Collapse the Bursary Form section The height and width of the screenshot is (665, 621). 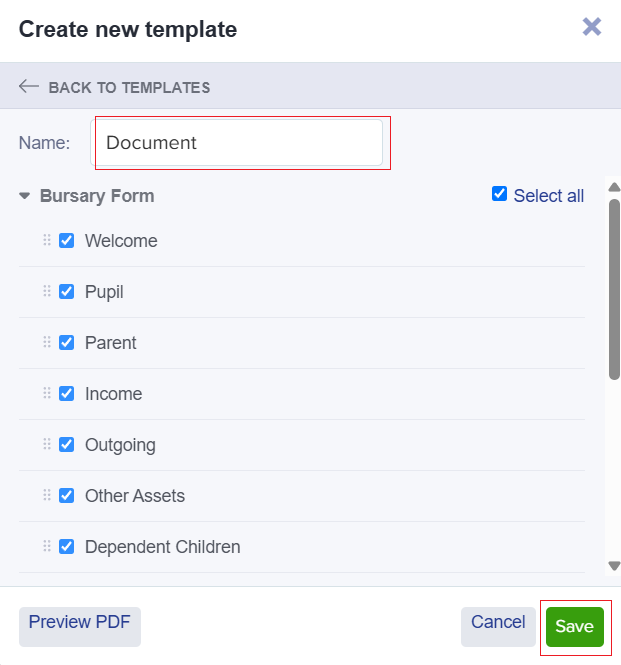click(25, 196)
